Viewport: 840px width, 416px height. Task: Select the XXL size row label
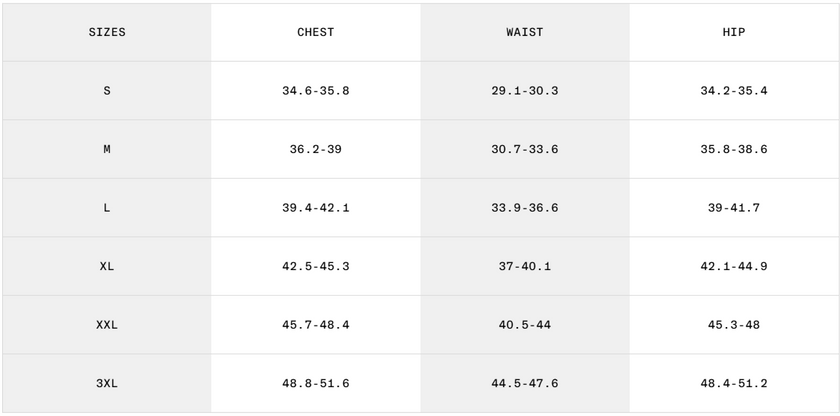click(x=107, y=325)
